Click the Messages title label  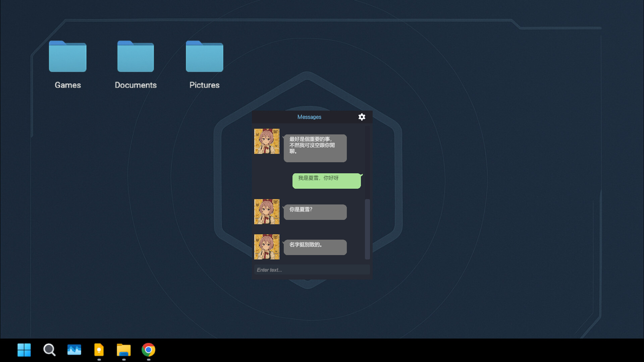coord(309,117)
